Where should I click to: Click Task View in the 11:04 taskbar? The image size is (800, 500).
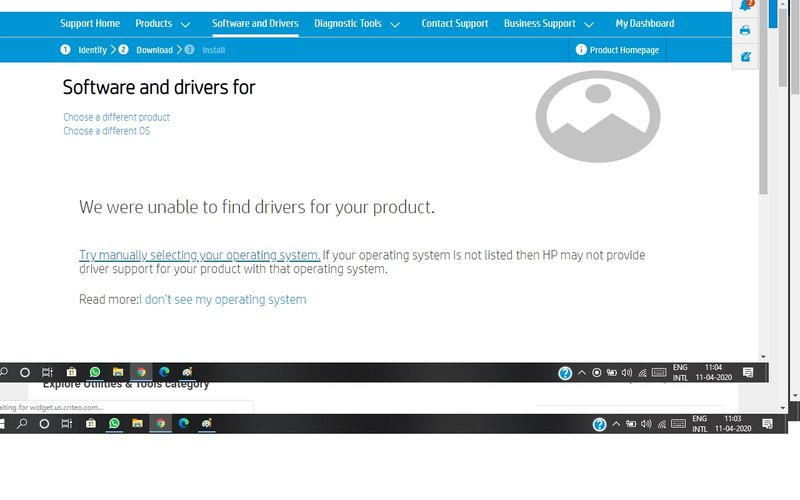click(47, 372)
